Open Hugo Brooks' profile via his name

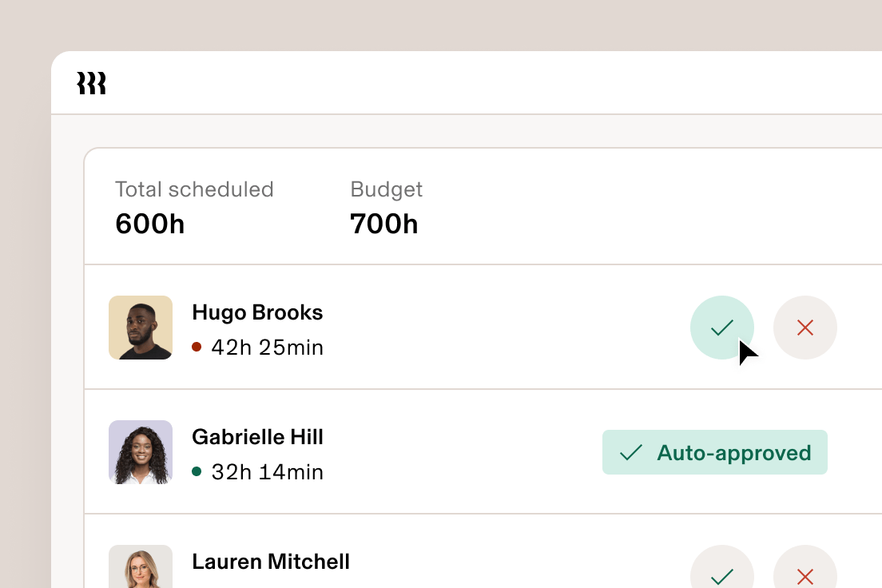click(257, 312)
